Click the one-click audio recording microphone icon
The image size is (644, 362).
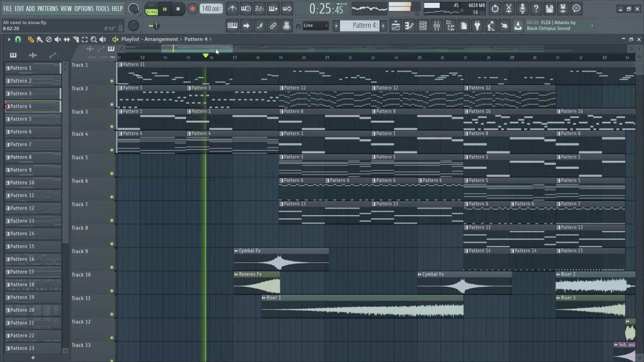click(x=522, y=9)
